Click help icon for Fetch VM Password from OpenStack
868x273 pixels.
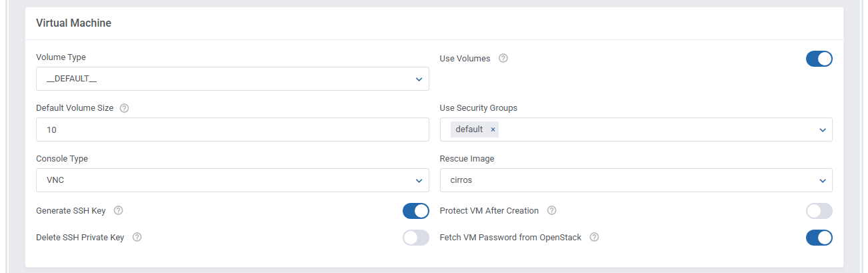(x=594, y=238)
